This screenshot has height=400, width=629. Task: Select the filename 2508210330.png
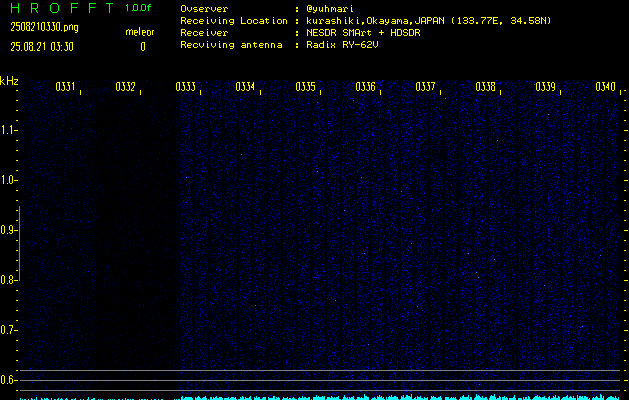tap(44, 27)
